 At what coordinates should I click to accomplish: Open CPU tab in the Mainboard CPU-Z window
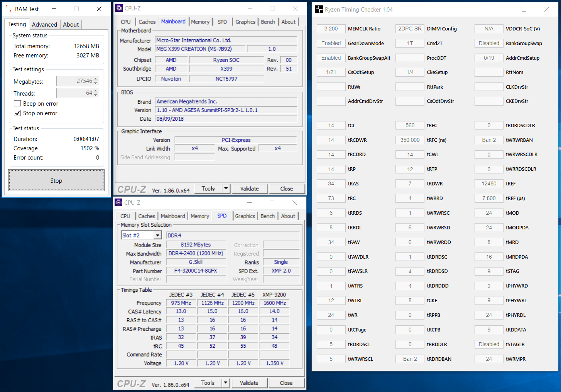click(x=126, y=22)
